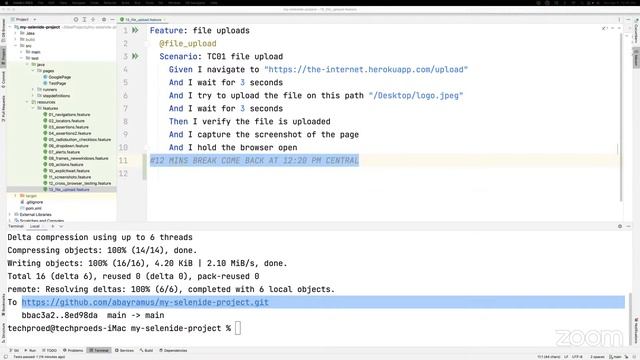The image size is (640, 360).
Task: Collapse the features folder
Action: click(33, 108)
